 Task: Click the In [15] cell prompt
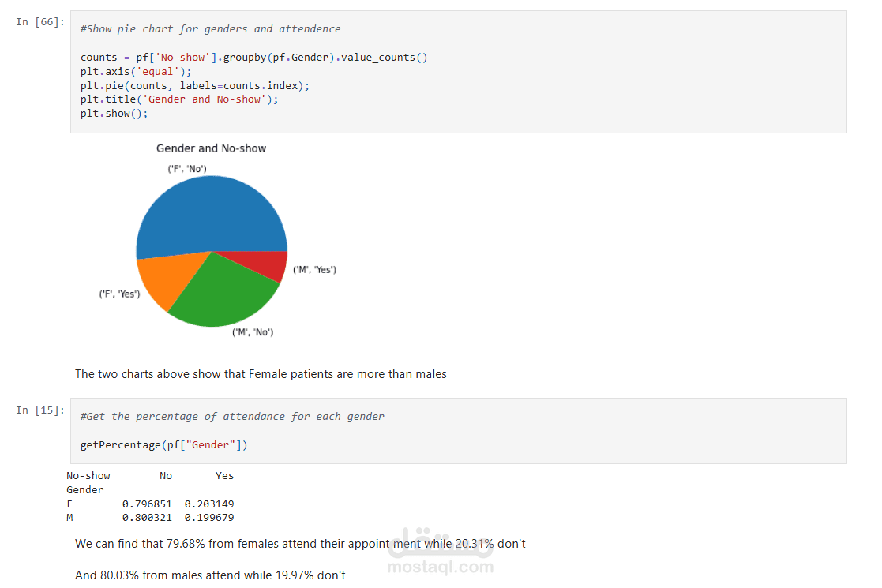(x=40, y=410)
